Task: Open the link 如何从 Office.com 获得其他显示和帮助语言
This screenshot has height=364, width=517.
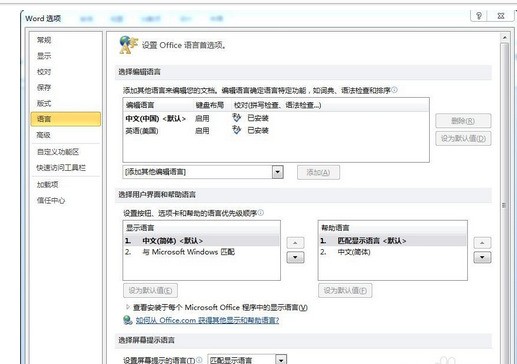Action: point(207,320)
